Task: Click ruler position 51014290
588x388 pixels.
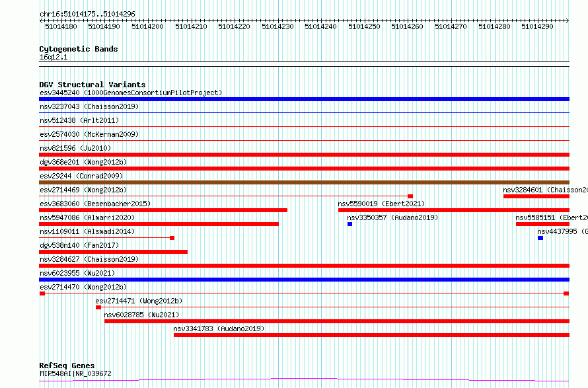Action: [x=537, y=26]
